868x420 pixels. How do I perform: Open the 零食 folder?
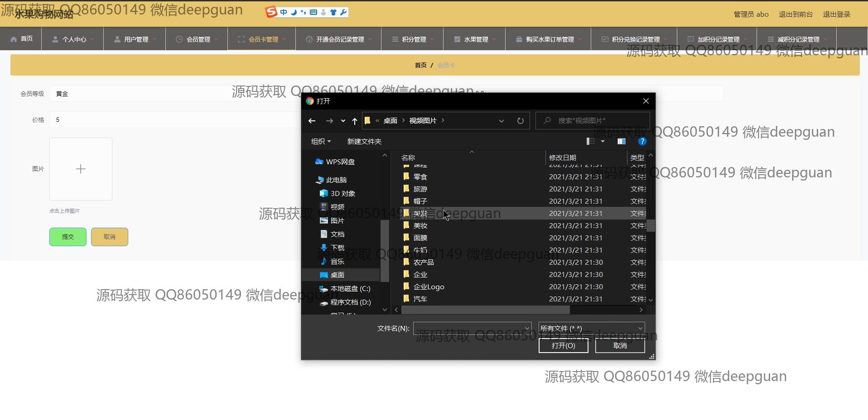coord(420,177)
